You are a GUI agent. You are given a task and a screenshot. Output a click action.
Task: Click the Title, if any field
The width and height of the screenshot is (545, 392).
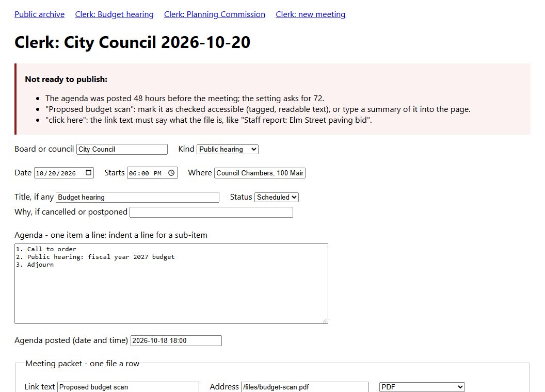tap(138, 197)
